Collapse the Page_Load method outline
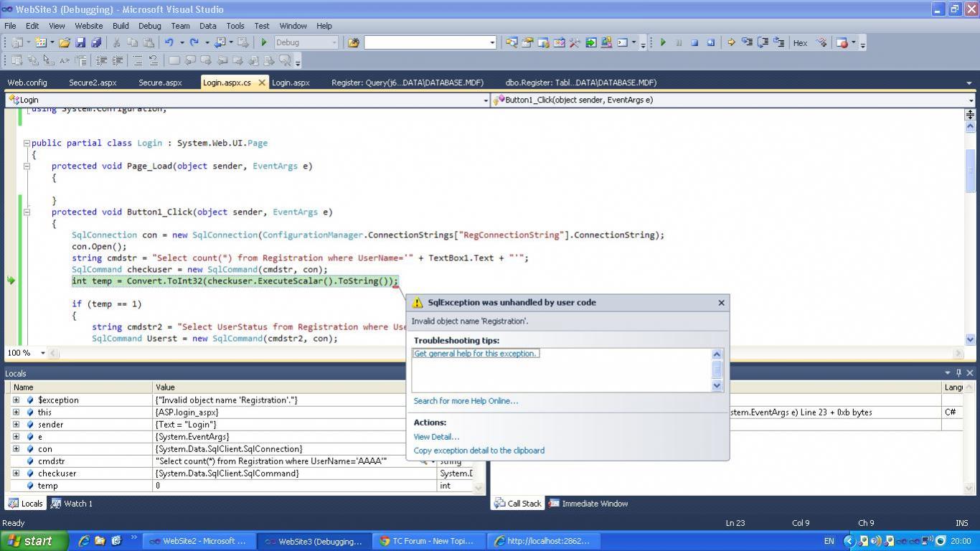The height and width of the screenshot is (551, 980). pyautogui.click(x=27, y=166)
